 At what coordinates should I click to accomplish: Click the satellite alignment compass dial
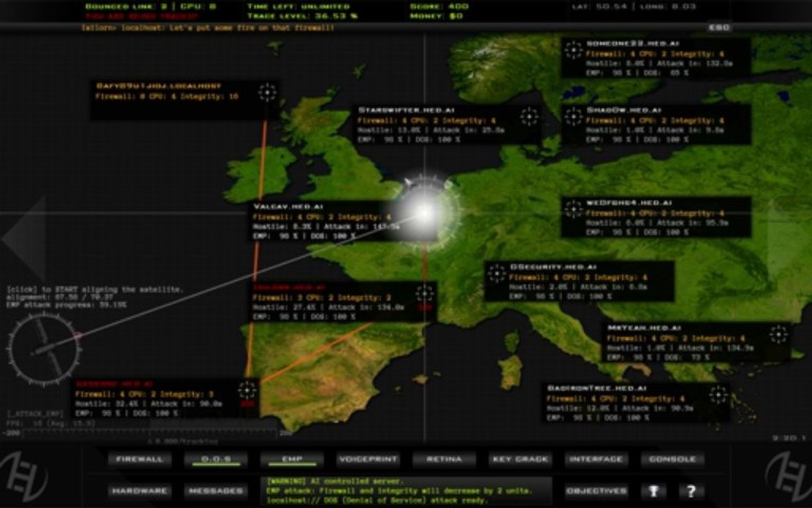click(x=44, y=349)
